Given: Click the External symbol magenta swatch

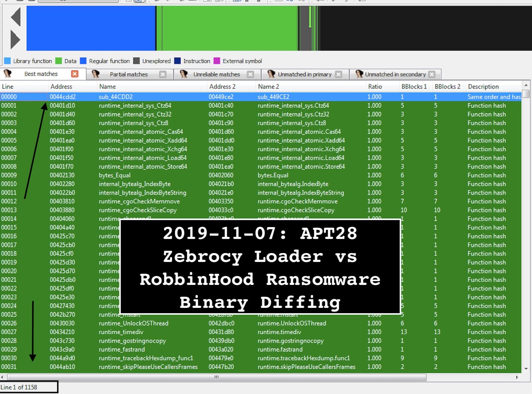Looking at the screenshot, I should point(217,61).
